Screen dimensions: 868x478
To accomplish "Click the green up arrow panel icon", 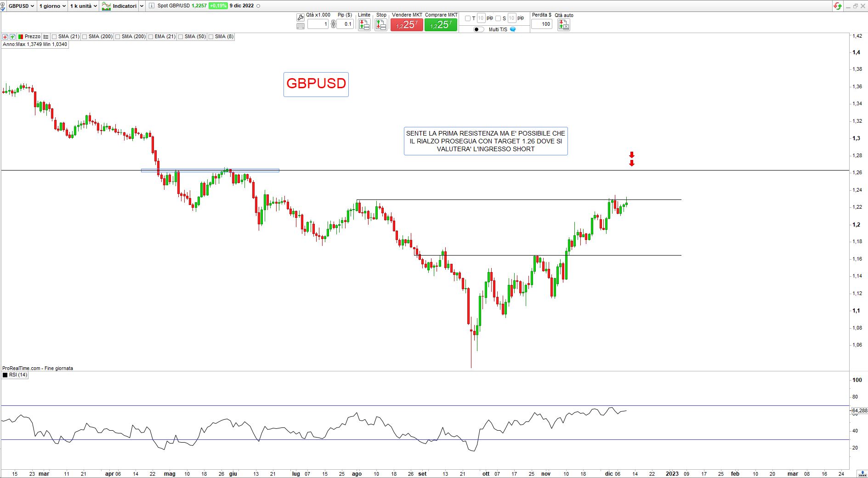I will [x=13, y=37].
